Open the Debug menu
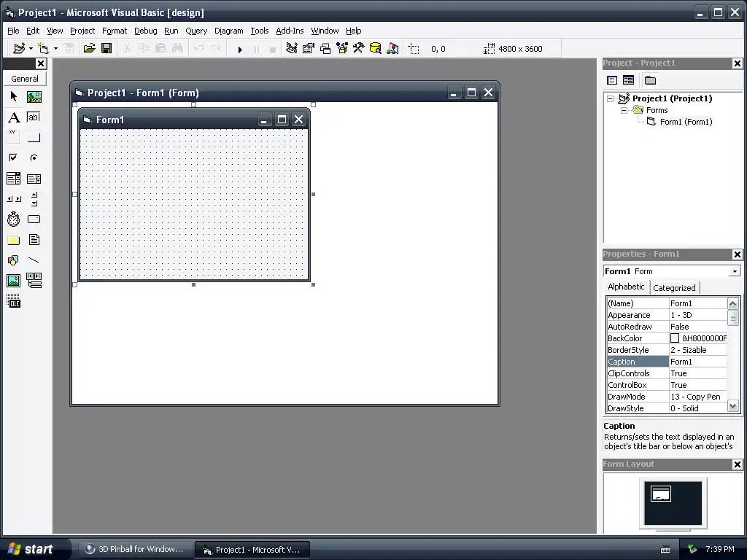The image size is (747, 560). 145,31
